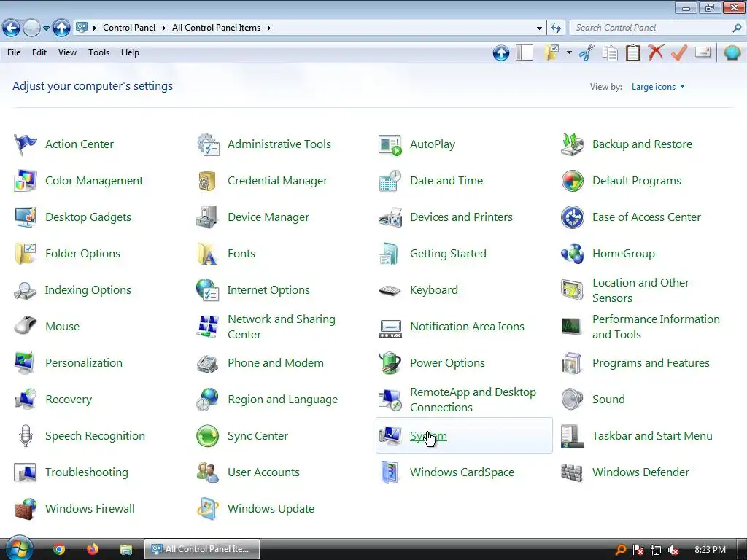This screenshot has width=747, height=560.
Task: Click the red X Delete toolbar icon
Action: coord(656,52)
